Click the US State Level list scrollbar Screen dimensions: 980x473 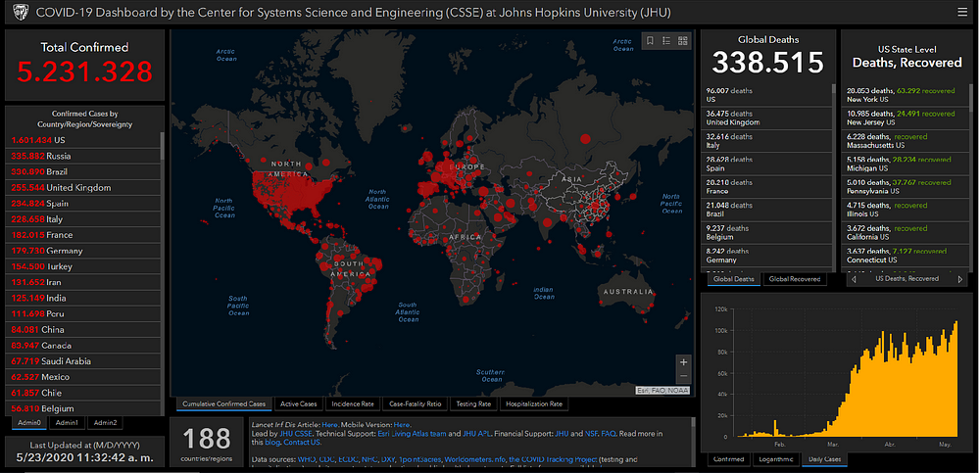[x=971, y=97]
